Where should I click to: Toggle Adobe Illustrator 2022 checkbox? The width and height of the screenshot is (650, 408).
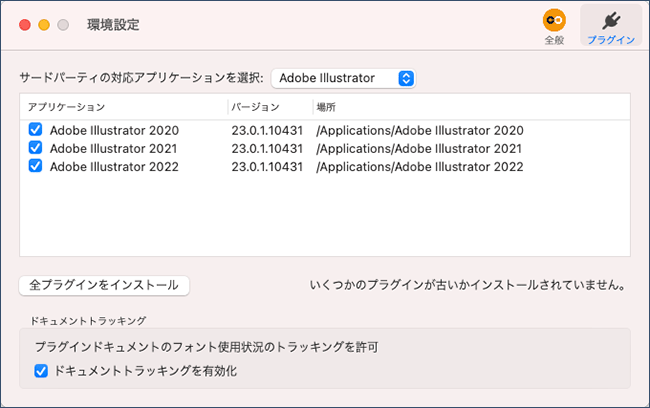point(35,166)
